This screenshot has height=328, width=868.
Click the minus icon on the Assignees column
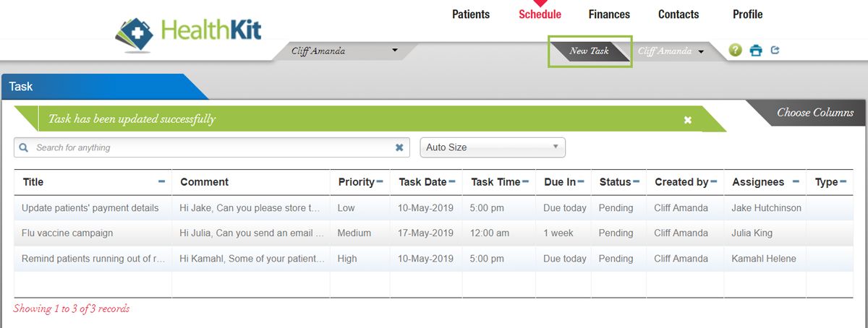[796, 181]
